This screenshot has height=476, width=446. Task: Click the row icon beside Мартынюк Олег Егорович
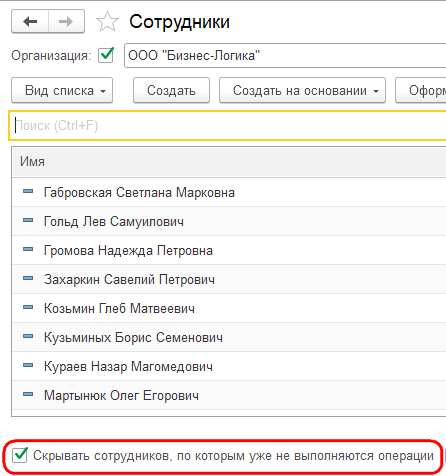click(x=28, y=394)
